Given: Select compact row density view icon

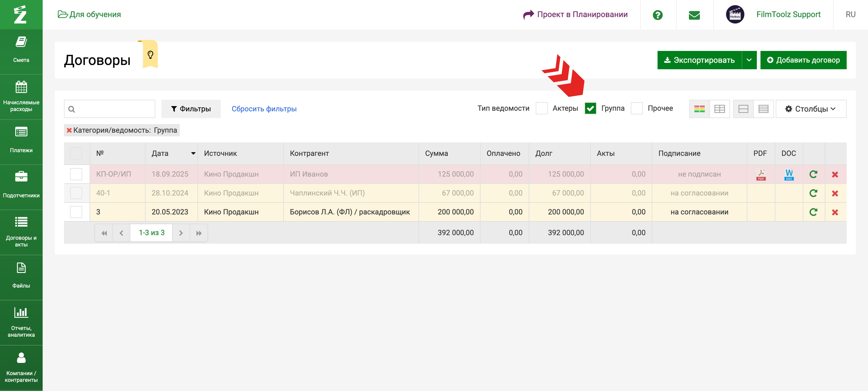Looking at the screenshot, I should 763,109.
